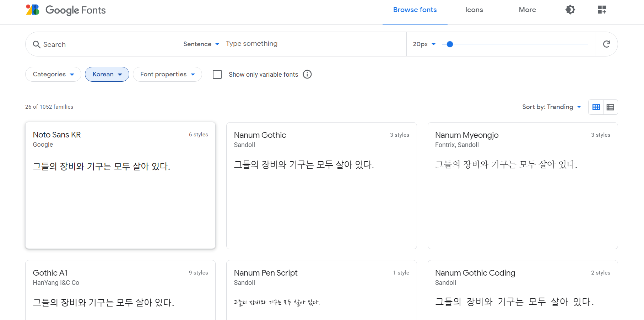The height and width of the screenshot is (320, 644).
Task: Deselect the Korean language filter
Action: 107,74
